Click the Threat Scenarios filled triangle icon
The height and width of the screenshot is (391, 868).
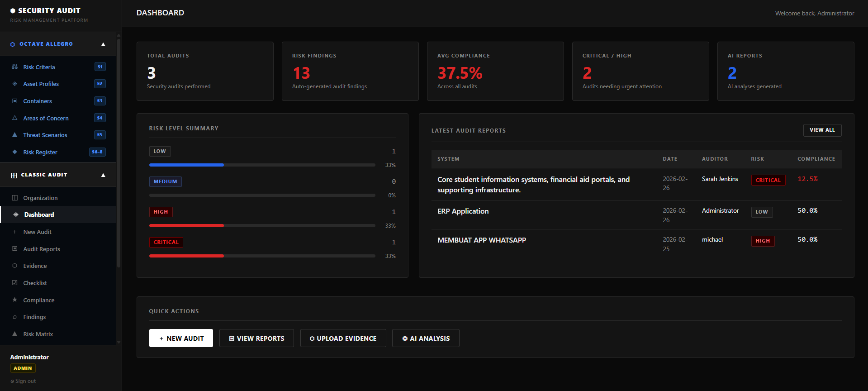click(x=14, y=135)
